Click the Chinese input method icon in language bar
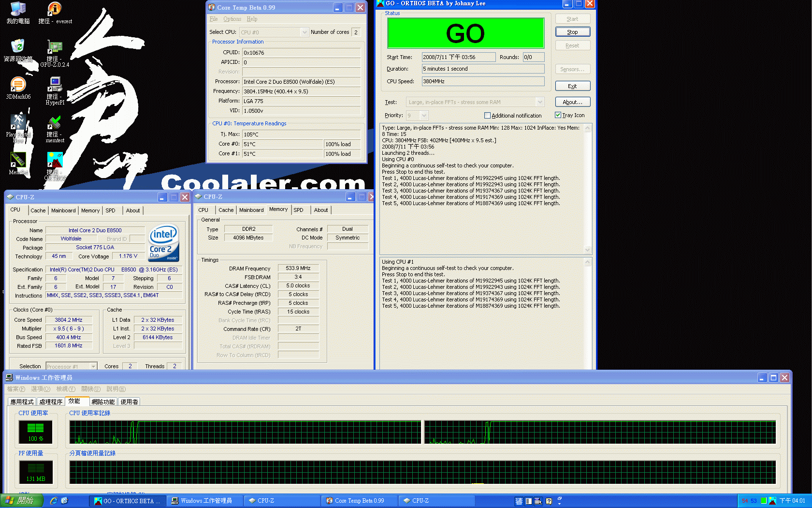812x508 pixels. [519, 501]
